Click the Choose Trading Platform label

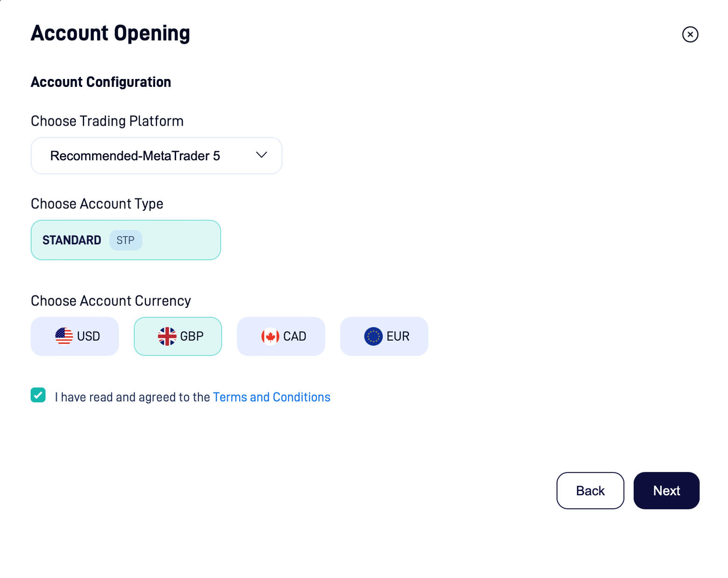[x=107, y=121]
